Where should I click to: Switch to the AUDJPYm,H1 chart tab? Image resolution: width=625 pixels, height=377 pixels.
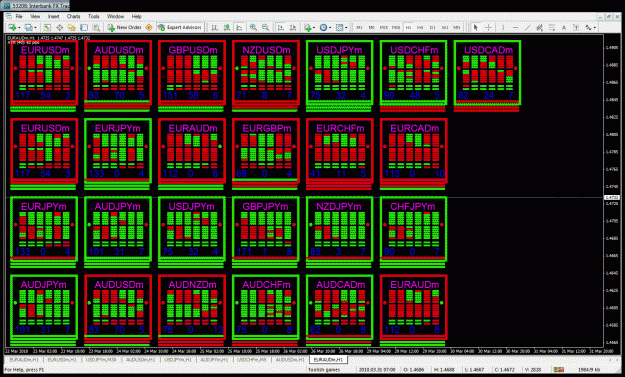click(x=214, y=359)
